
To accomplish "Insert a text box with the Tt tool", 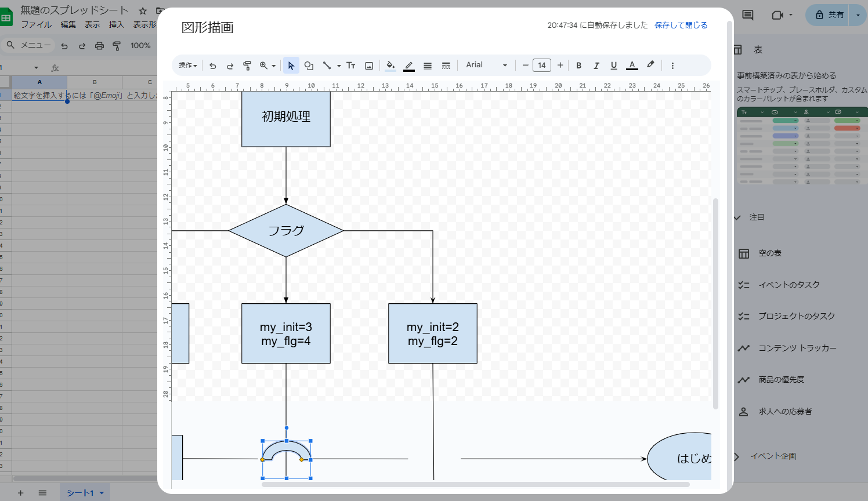I will [x=351, y=66].
